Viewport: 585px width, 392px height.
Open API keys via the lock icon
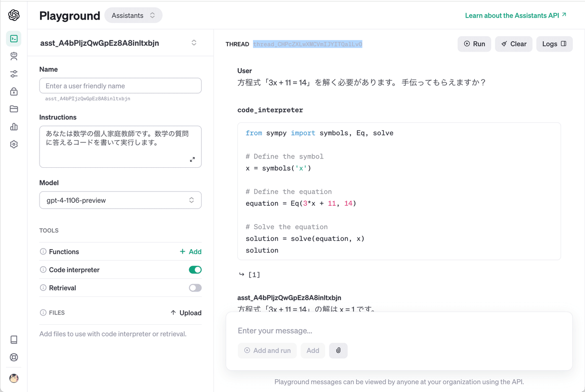[14, 91]
